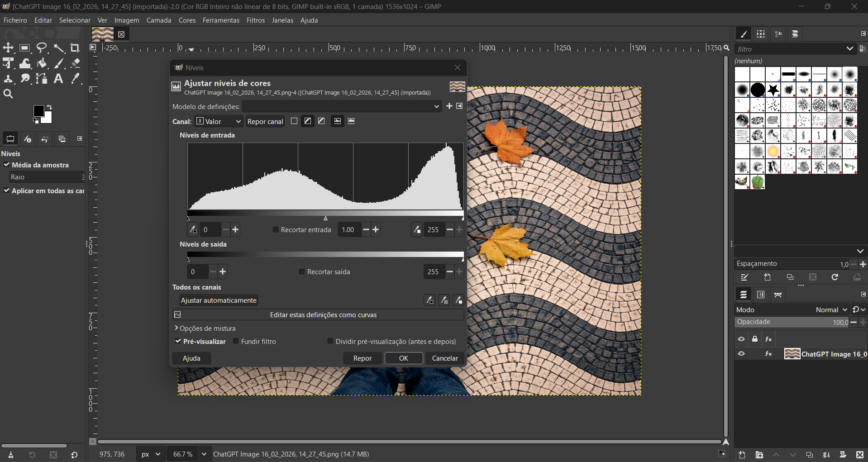Activate the Color Picker eyedropper tool
Screen dimensions: 868x462
[x=76, y=79]
